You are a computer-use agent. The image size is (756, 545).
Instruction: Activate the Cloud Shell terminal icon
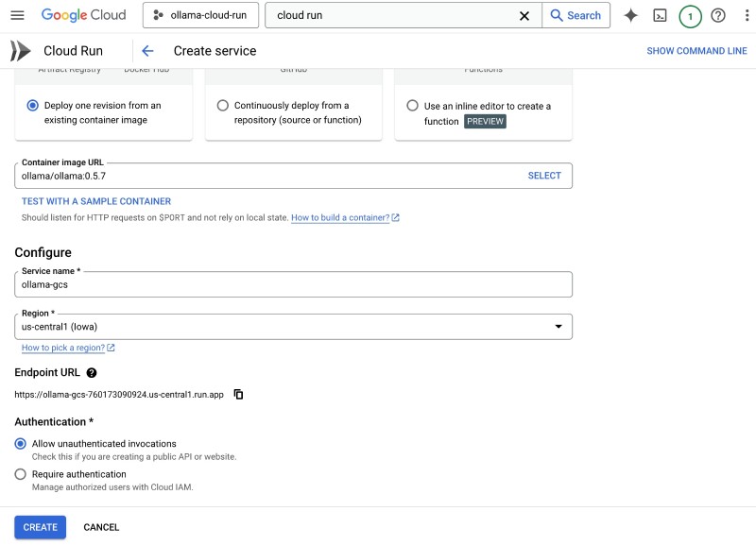pos(661,15)
